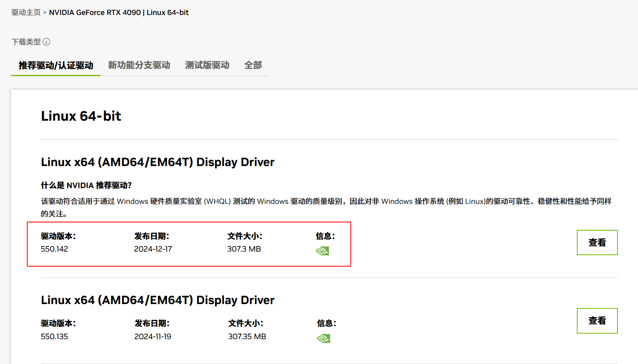This screenshot has height=364, width=638.
Task: Click the release date 2024-11-19
Action: tap(153, 337)
